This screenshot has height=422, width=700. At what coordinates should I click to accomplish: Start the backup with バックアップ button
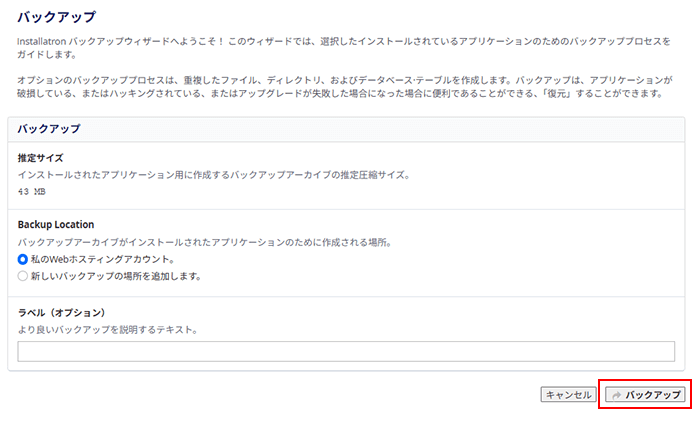[645, 395]
